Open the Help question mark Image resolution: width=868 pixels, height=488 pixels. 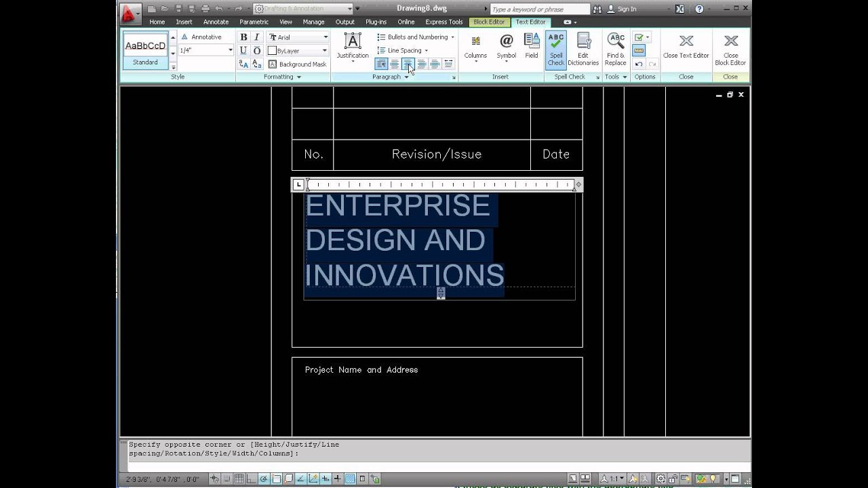click(x=699, y=9)
